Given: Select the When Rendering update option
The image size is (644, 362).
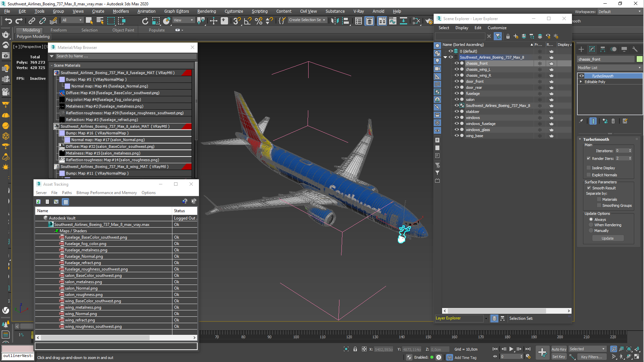Looking at the screenshot, I should [x=591, y=225].
